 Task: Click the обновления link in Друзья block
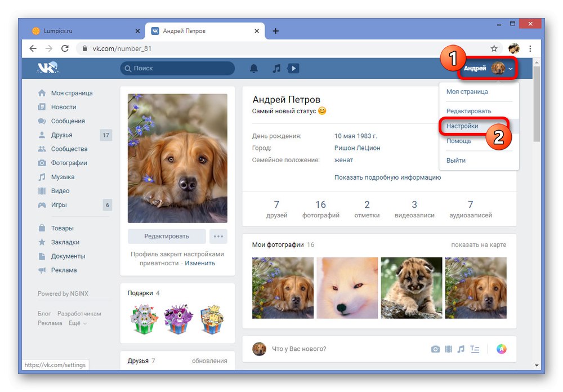tap(209, 360)
